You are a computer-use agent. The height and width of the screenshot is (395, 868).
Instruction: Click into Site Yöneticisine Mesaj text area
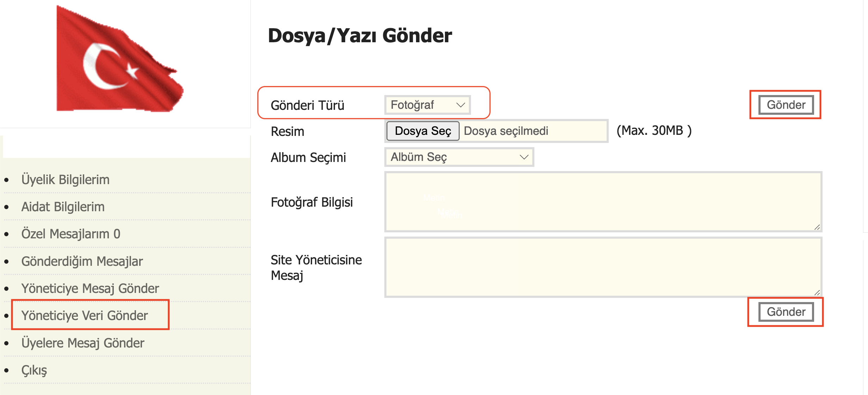pyautogui.click(x=603, y=267)
